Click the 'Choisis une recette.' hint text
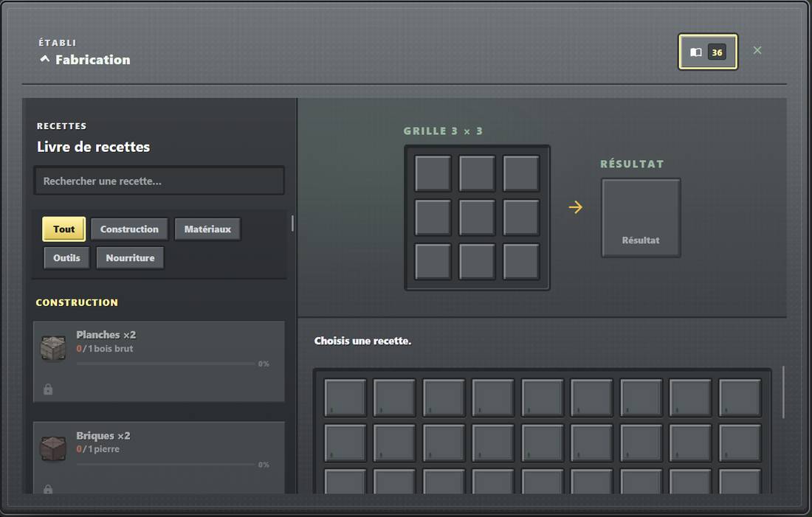Screen dimensions: 812x517 coord(362,341)
